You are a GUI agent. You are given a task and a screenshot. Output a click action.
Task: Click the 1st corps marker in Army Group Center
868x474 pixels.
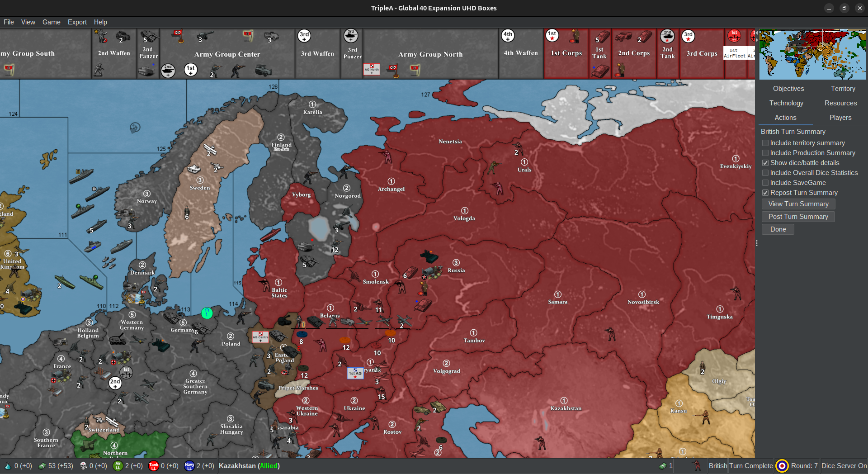(191, 70)
